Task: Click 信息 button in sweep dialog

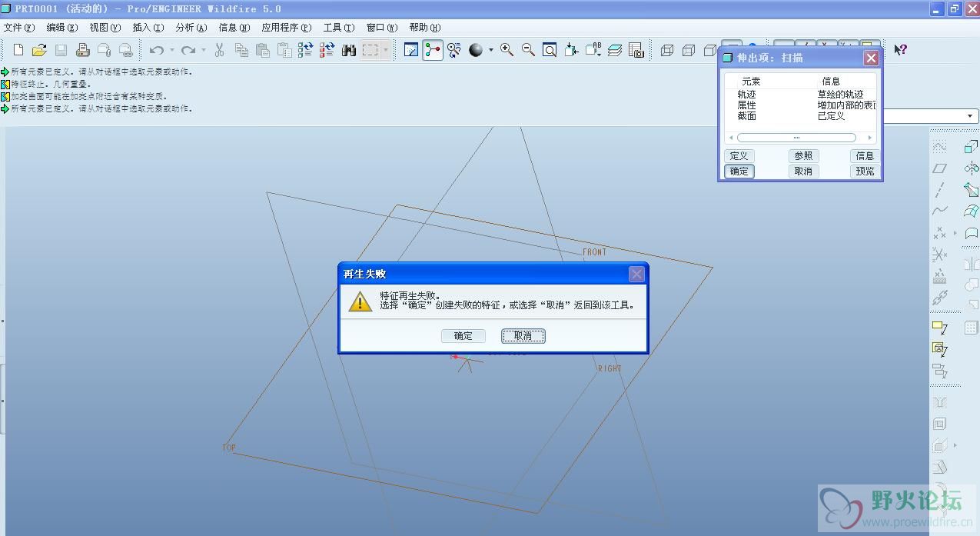Action: [865, 155]
